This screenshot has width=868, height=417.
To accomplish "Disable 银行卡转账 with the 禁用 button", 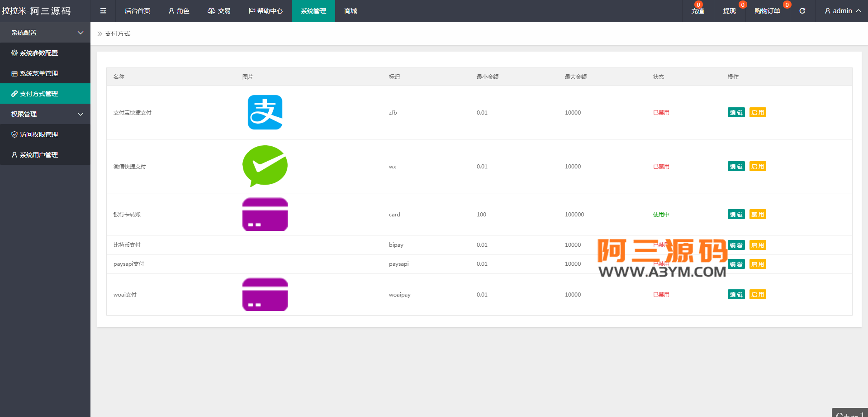I will (x=758, y=214).
